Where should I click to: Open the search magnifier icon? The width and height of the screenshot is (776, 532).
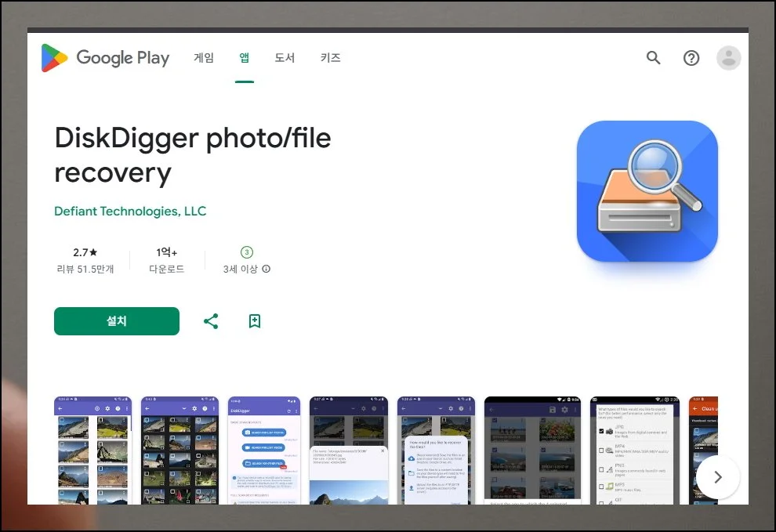(x=653, y=58)
